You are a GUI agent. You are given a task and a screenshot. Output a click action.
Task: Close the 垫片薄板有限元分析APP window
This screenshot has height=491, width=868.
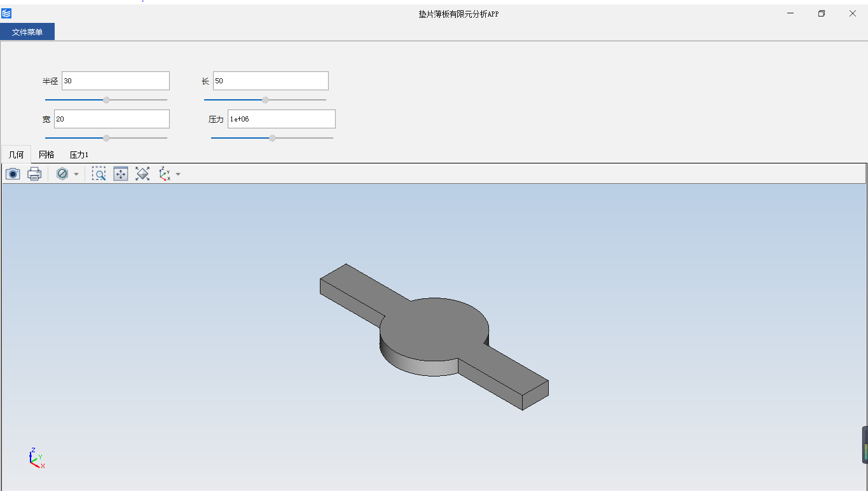[x=853, y=13]
